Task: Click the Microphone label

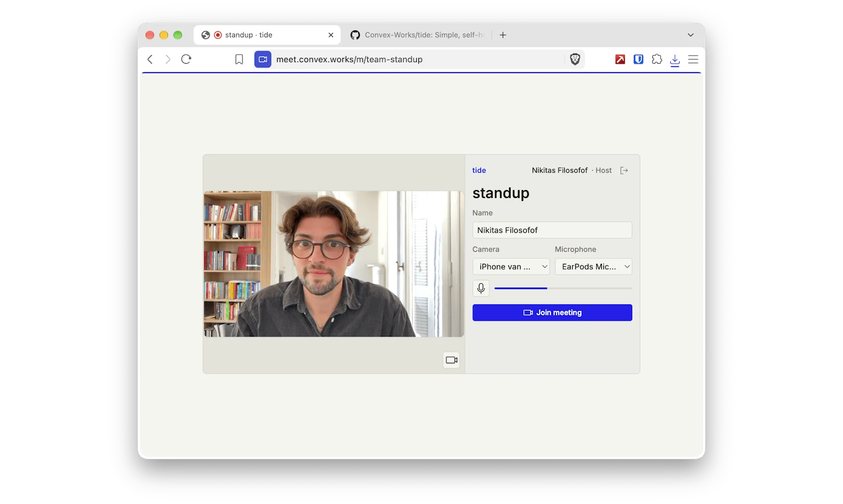Action: pos(575,249)
